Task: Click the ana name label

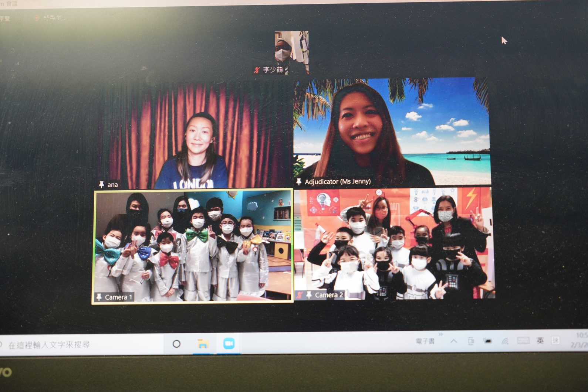Action: (113, 185)
